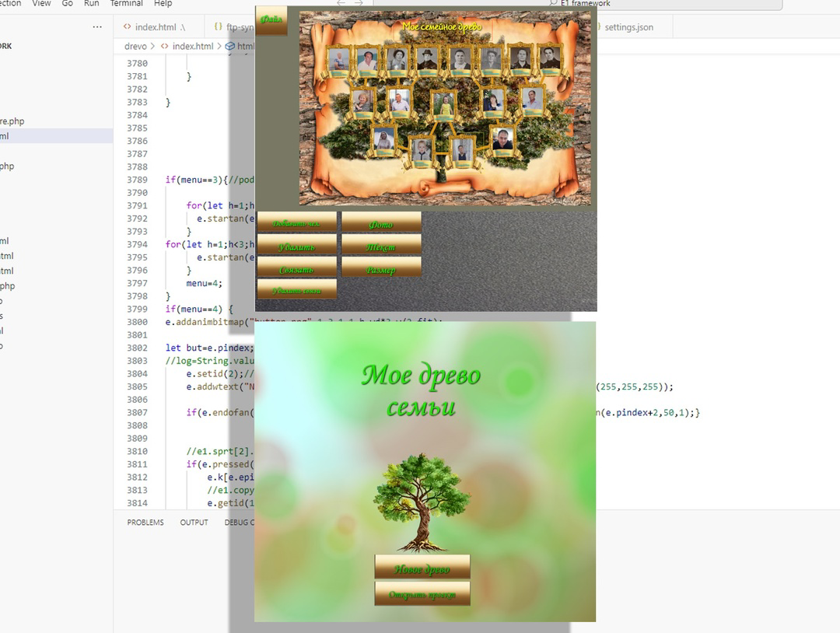Click the HTML file icon on index.html tab
Screen dimensions: 840x633
point(127,26)
